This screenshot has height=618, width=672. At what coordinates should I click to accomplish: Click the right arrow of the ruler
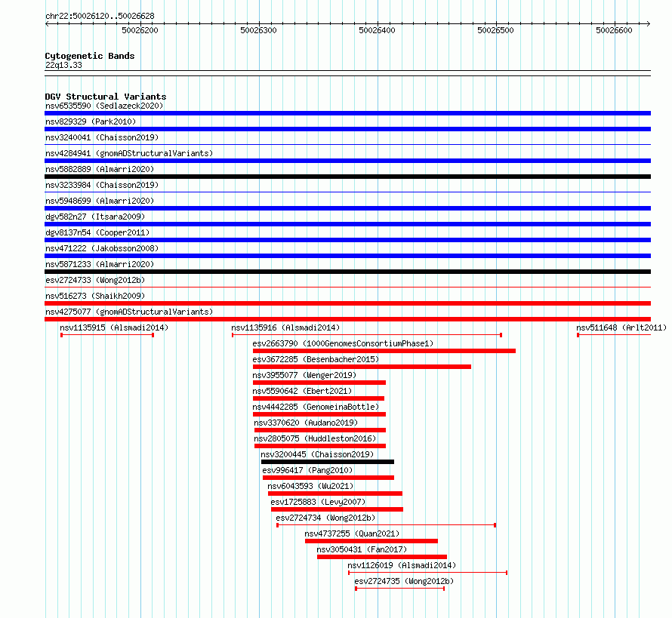tap(649, 23)
